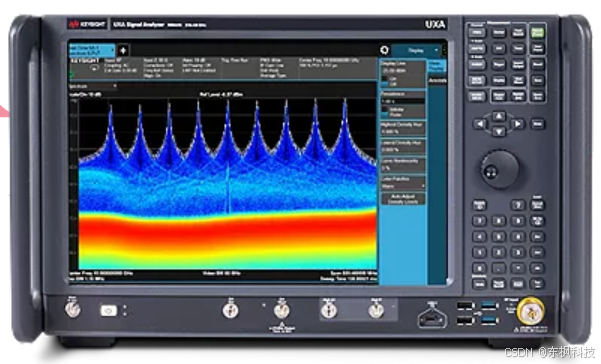Tap numeric key 5 on the keypad
This screenshot has width=601, height=364.
pyautogui.click(x=498, y=236)
